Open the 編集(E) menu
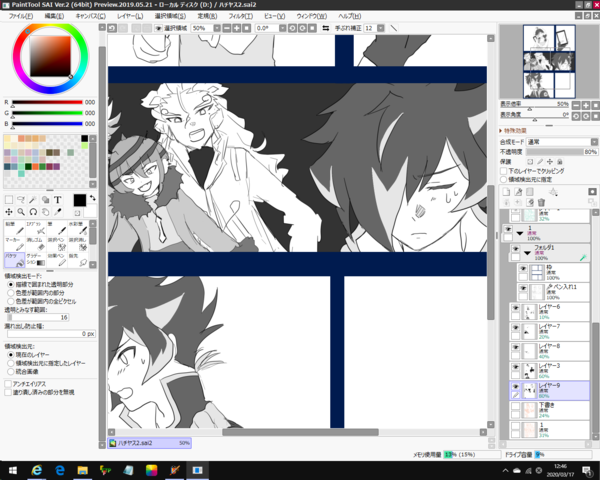Screen dimensions: 600x480 [54, 16]
